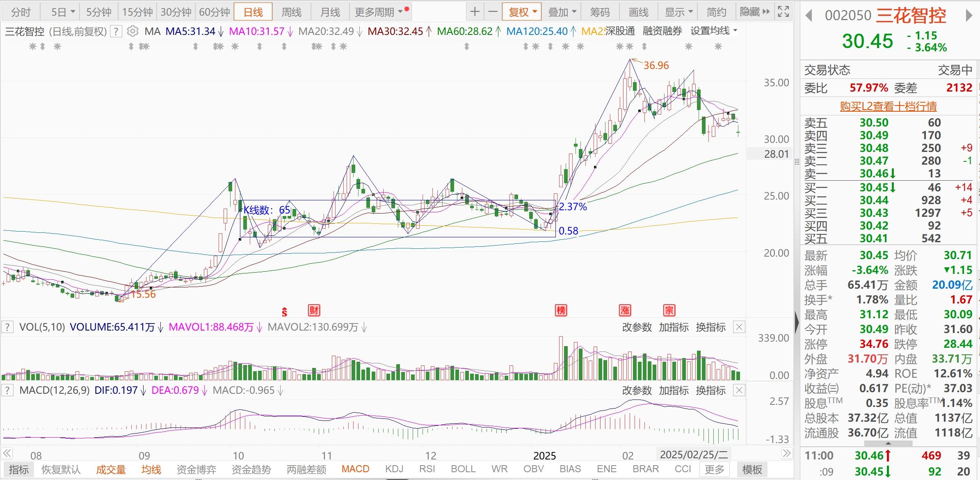Click 筹码 button
Screen dimensions: 980x480
[x=600, y=12]
